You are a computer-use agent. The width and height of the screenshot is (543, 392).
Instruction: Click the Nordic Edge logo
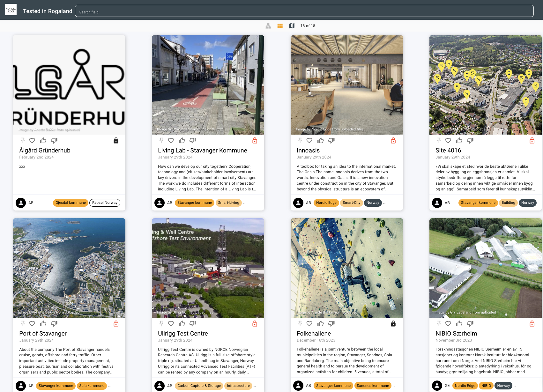pos(11,10)
